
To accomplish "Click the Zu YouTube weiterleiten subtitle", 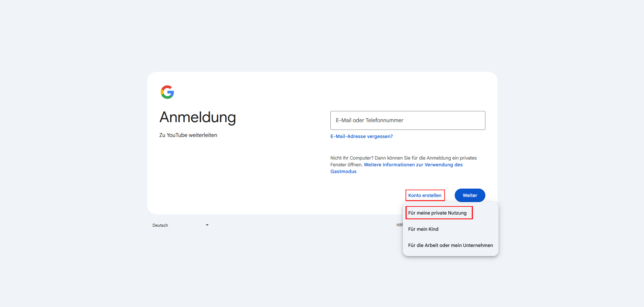I will coord(188,135).
